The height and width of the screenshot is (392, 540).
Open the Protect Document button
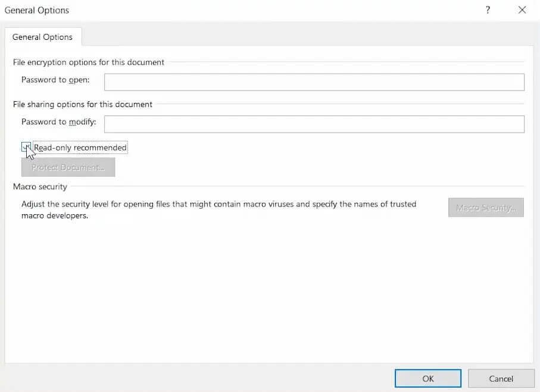coord(68,167)
